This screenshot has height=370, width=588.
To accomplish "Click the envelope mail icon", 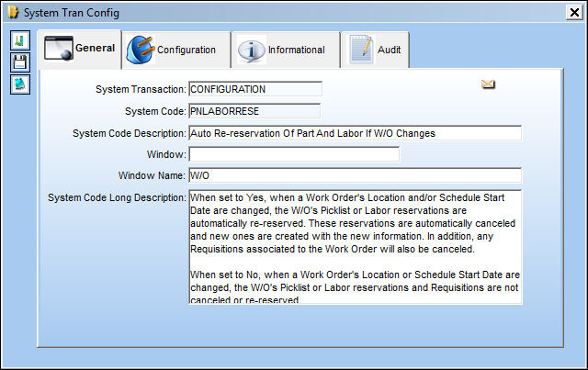I will pyautogui.click(x=488, y=84).
